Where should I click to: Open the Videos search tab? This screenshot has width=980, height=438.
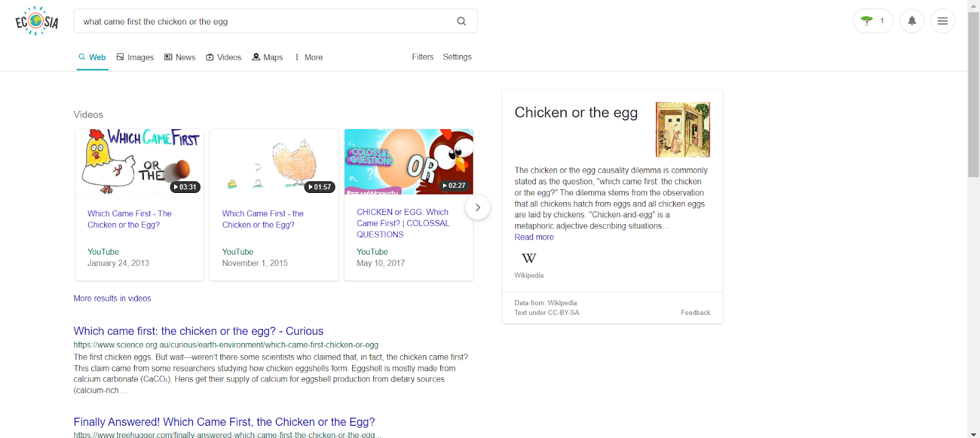(x=224, y=57)
